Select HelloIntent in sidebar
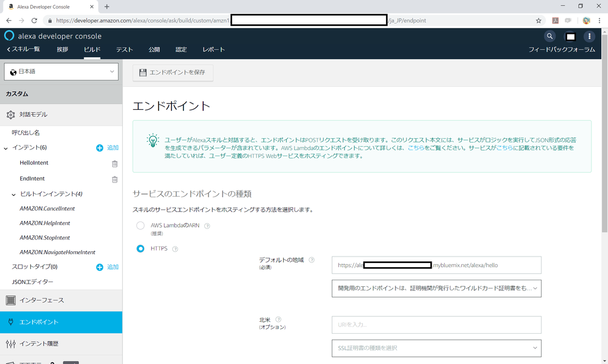Screen dimensions: 608x364 coord(34,163)
